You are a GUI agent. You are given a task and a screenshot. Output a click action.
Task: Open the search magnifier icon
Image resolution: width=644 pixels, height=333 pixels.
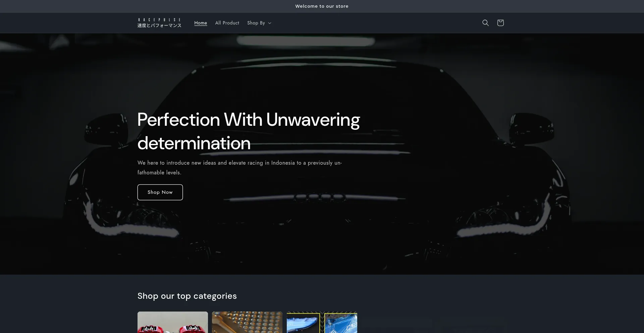coord(485,23)
